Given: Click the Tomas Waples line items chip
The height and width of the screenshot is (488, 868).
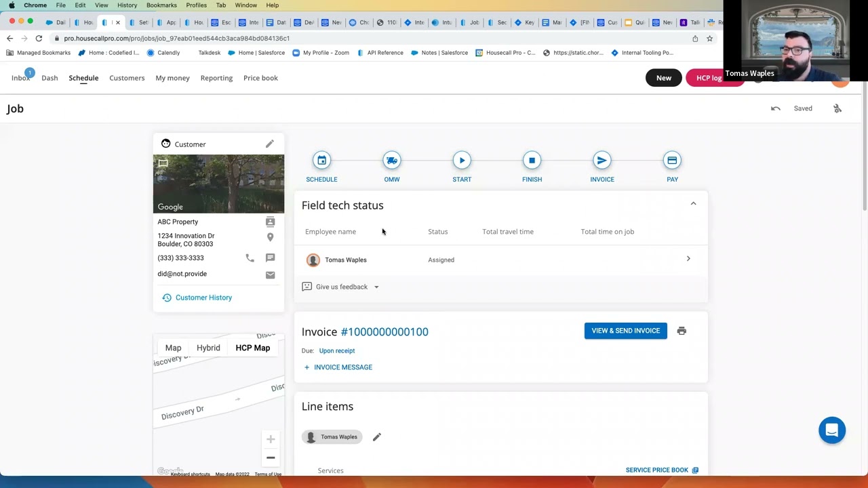Looking at the screenshot, I should pos(332,437).
